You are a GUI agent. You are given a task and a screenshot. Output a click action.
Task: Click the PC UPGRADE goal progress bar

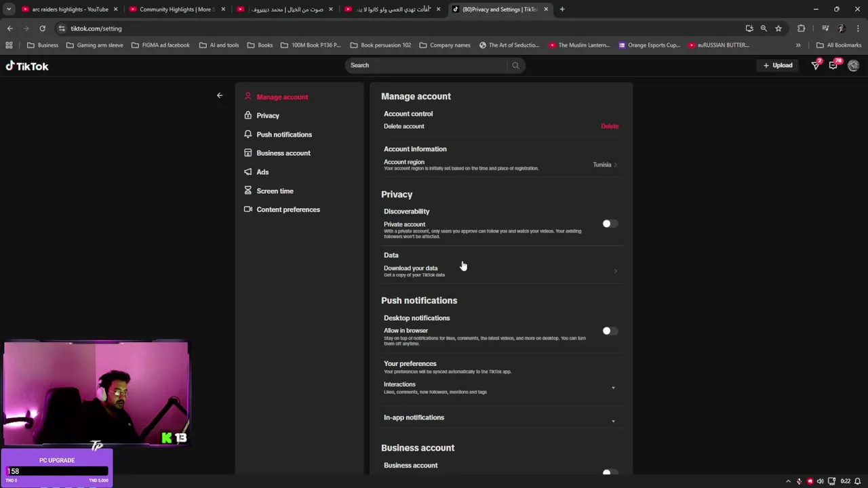[x=57, y=471]
